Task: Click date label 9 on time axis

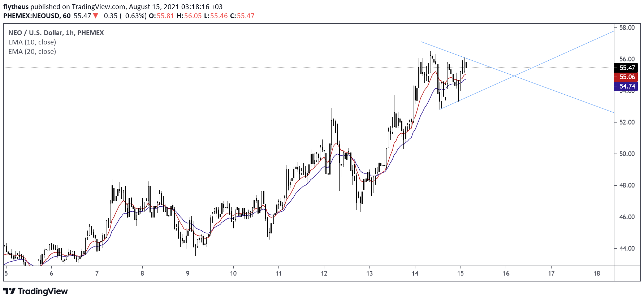Action: pos(188,273)
